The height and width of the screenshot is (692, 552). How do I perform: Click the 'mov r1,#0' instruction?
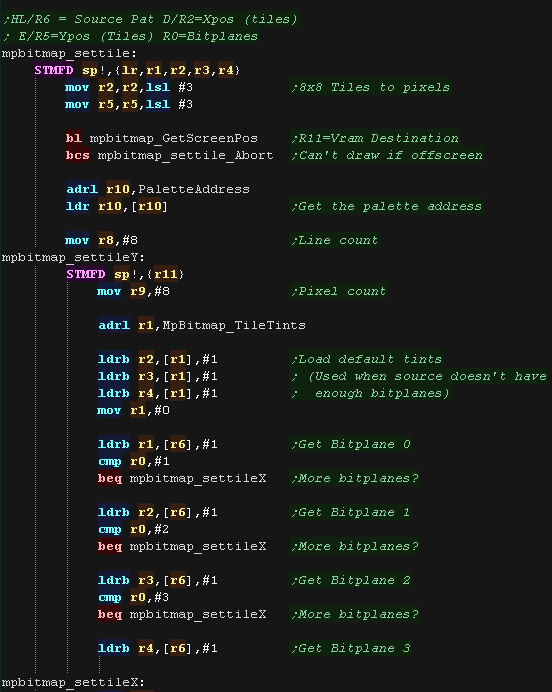point(133,410)
